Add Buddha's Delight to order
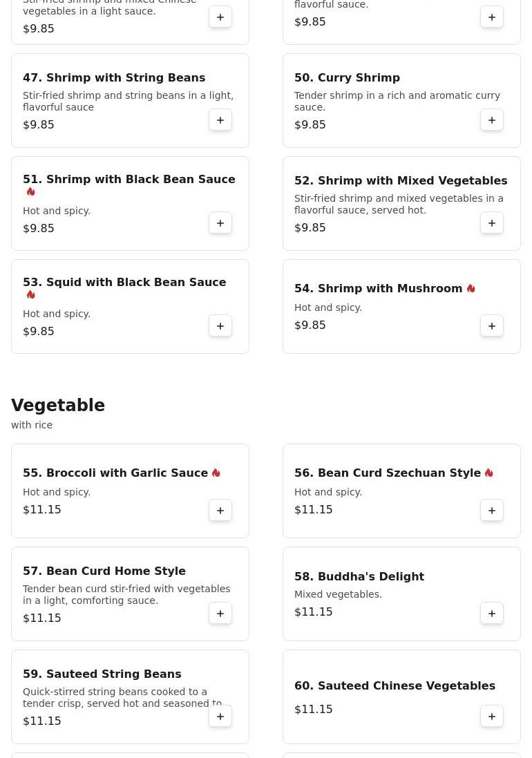532x758 pixels. pos(492,614)
